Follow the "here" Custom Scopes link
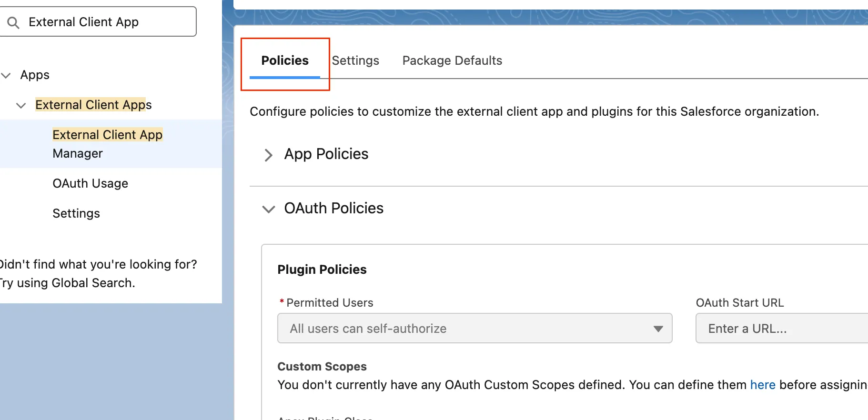 (763, 385)
